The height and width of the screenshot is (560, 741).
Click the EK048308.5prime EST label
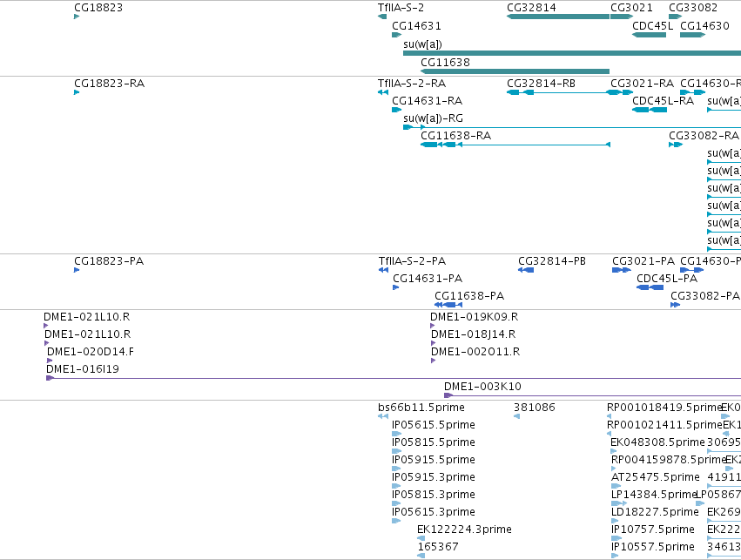657,442
